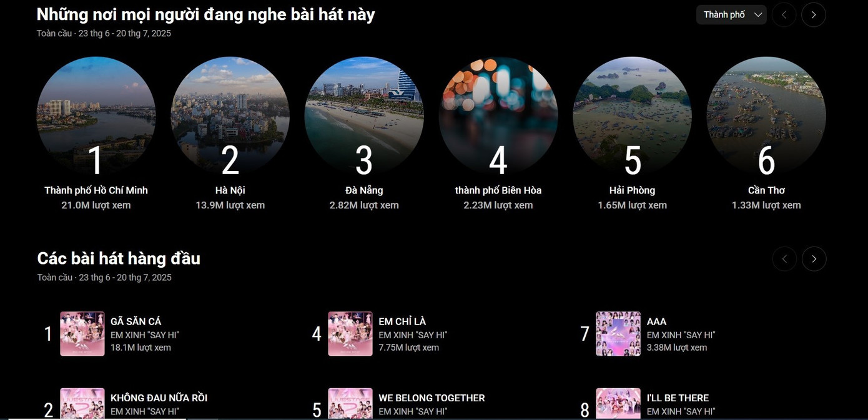Screen dimensions: 868x420
Task: Go to next cities page arrow
Action: tap(814, 14)
